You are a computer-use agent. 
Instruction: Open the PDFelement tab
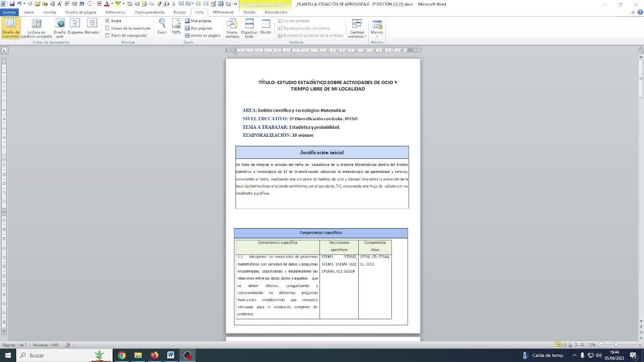click(x=223, y=12)
